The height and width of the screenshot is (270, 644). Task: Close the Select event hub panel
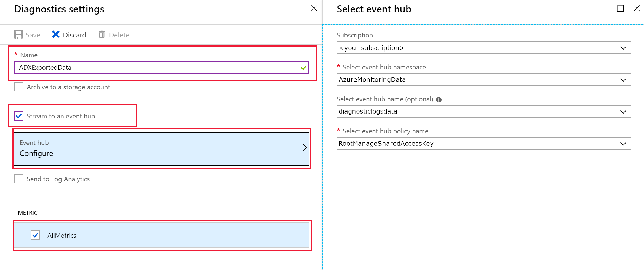637,9
